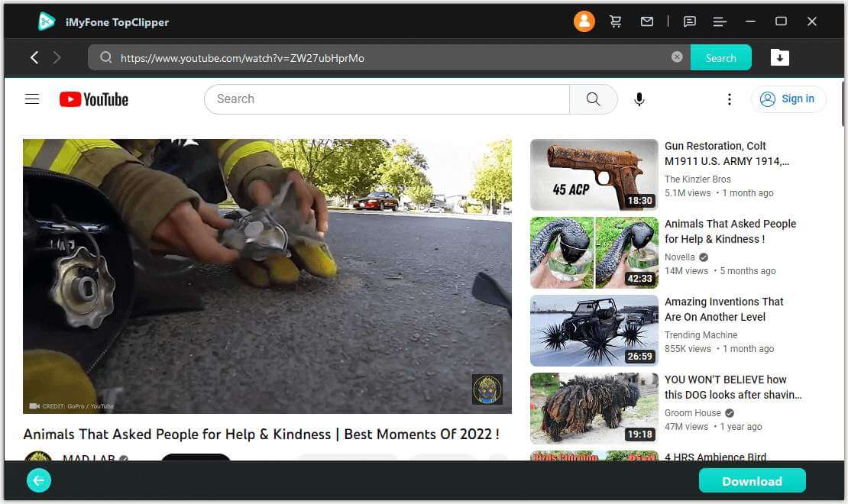Click the YouTube search box
This screenshot has height=504, width=848.
(387, 99)
